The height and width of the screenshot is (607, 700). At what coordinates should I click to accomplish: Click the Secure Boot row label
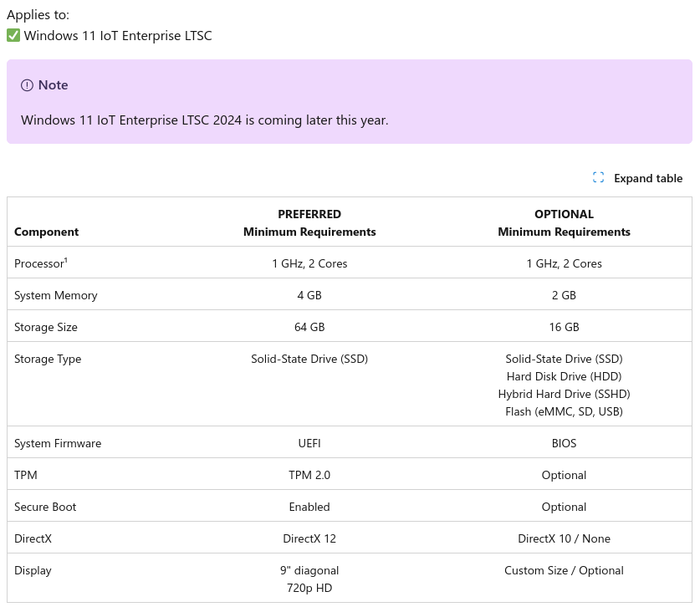click(x=45, y=507)
